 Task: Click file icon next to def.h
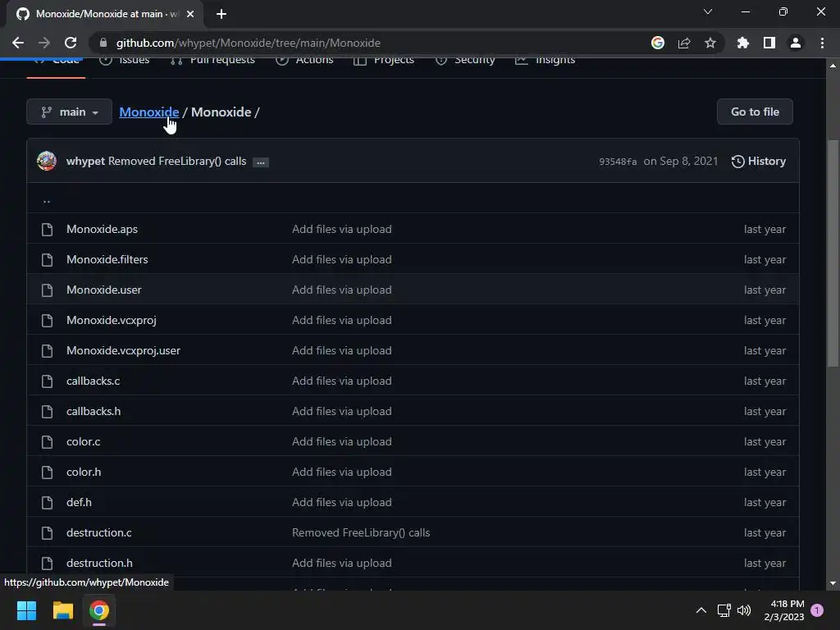47,503
